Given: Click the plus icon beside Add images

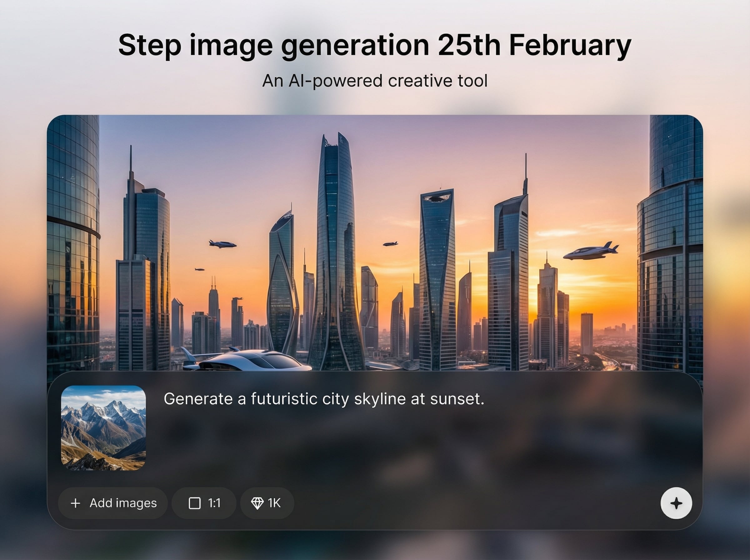Looking at the screenshot, I should pyautogui.click(x=76, y=503).
